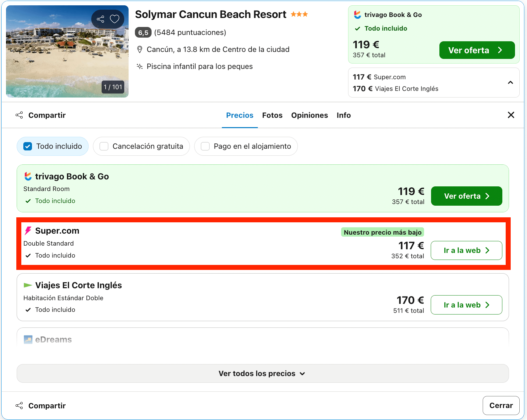The width and height of the screenshot is (527, 420).
Task: Close the hotel details panel with X
Action: (511, 115)
